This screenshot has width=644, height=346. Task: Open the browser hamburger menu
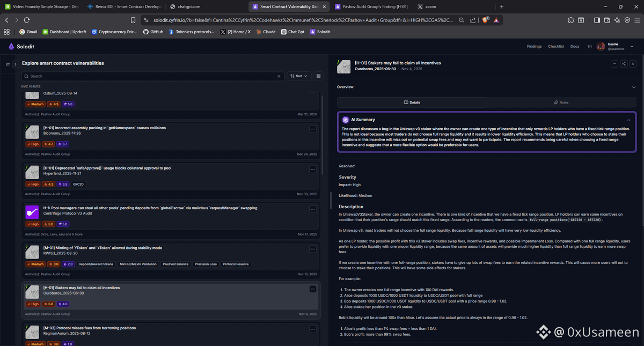[x=637, y=20]
